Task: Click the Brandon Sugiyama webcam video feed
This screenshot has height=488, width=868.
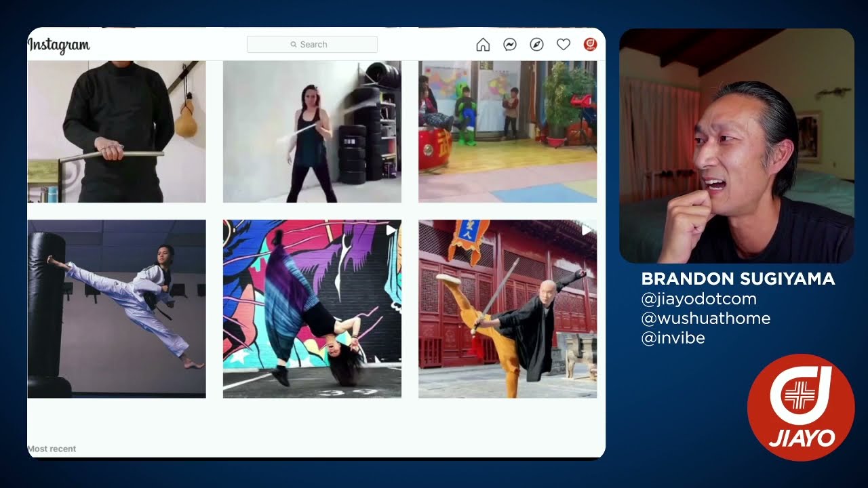Action: (x=736, y=146)
